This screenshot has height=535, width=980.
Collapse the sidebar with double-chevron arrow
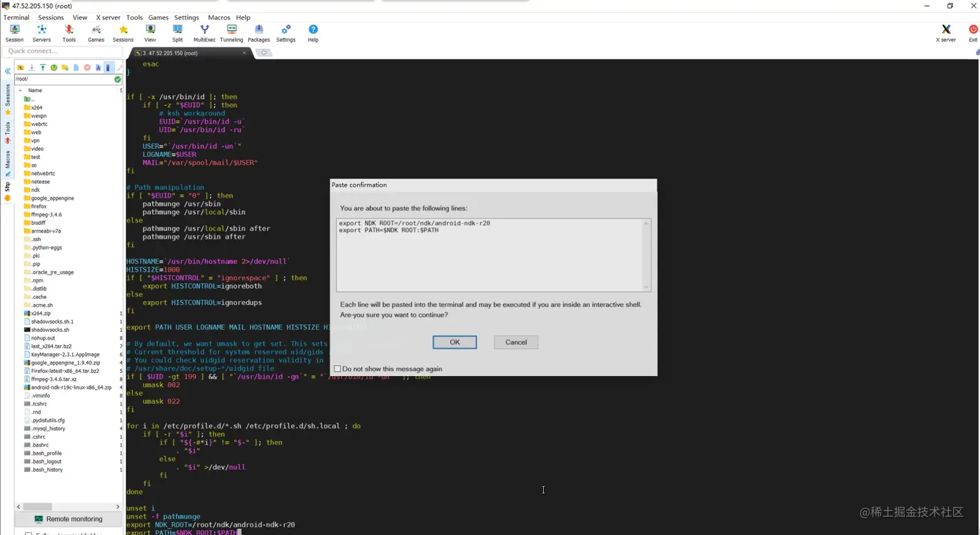point(8,71)
